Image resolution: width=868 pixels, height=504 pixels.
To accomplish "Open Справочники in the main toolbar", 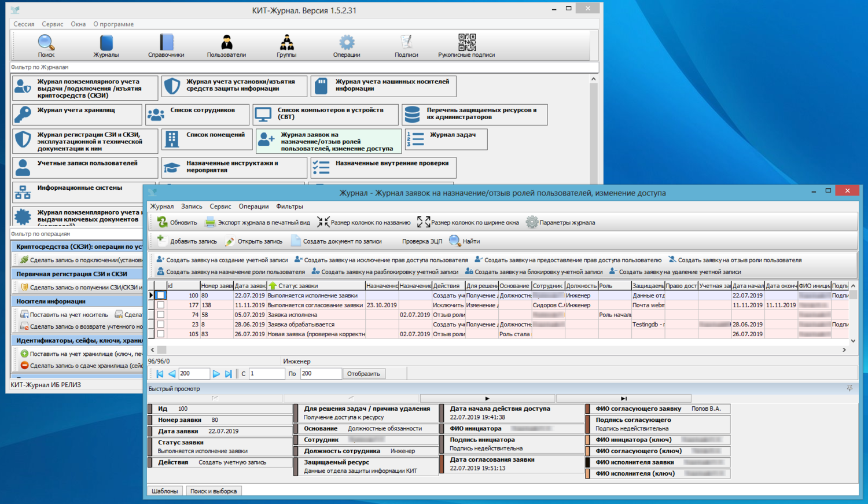I will click(x=166, y=46).
